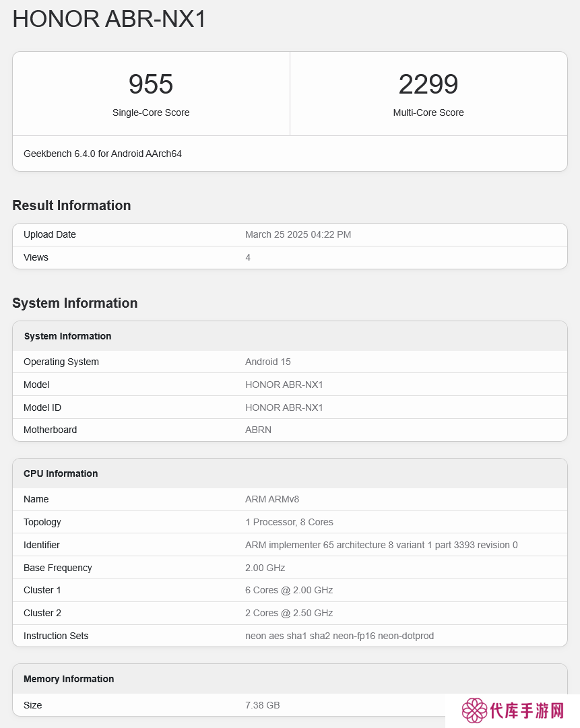Select the Android 15 value
This screenshot has height=728, width=580.
coord(268,362)
